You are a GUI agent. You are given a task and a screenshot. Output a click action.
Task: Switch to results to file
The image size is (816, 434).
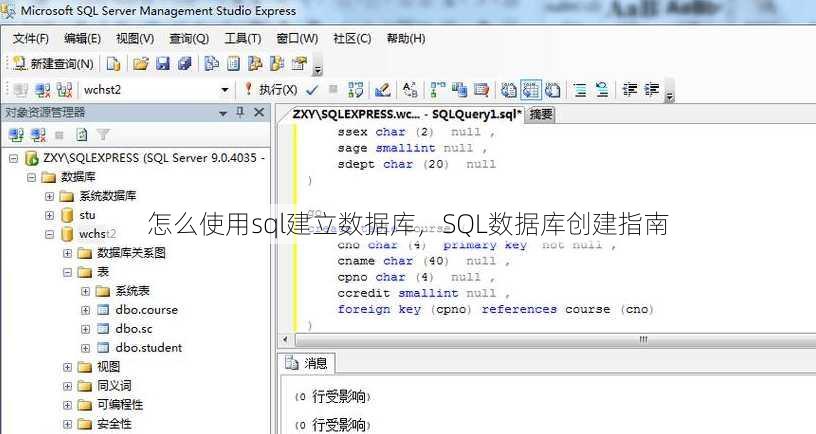tap(553, 90)
